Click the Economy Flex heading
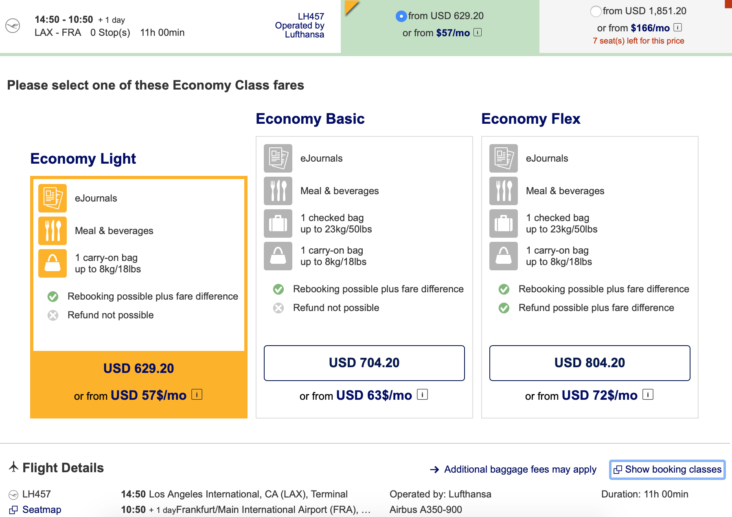The height and width of the screenshot is (517, 732). [x=531, y=119]
